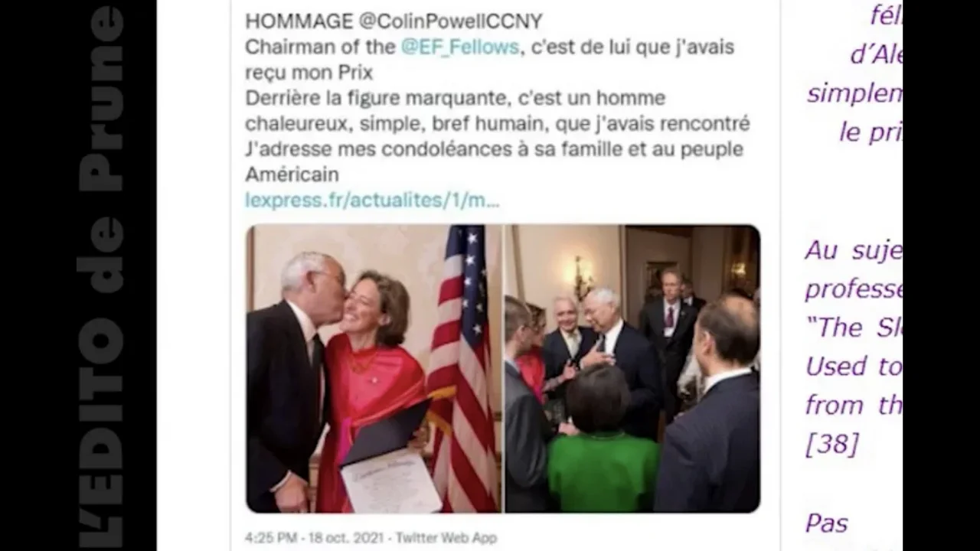Click the J'adresse mes condoléances sentence

tap(494, 161)
